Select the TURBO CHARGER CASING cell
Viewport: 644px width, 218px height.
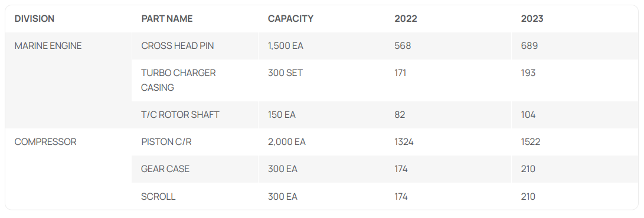(195, 80)
